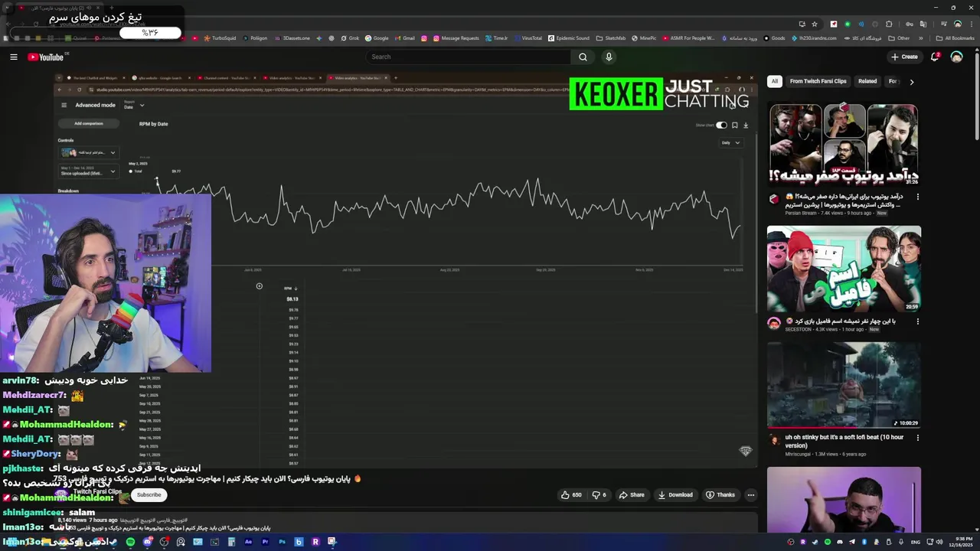Open Epidemic Sound bookmark
980x551 pixels.
click(569, 38)
